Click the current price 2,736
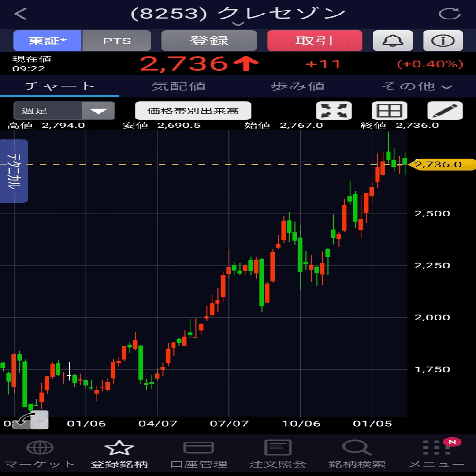 coord(184,64)
